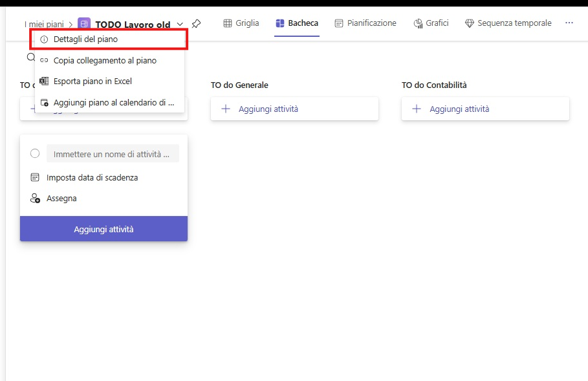Open the Sequenza temporale tab
Screen dimensions: 588x381
tap(508, 23)
